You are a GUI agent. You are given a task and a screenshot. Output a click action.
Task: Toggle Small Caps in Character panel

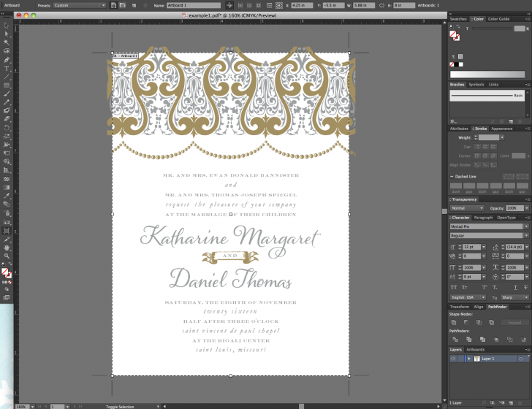click(x=465, y=288)
